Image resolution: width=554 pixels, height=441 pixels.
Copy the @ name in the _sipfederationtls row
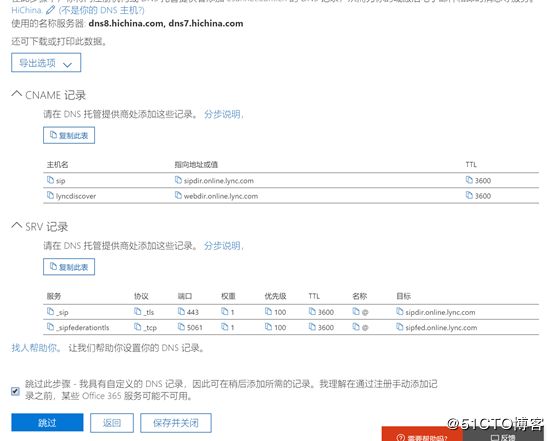[x=356, y=327]
